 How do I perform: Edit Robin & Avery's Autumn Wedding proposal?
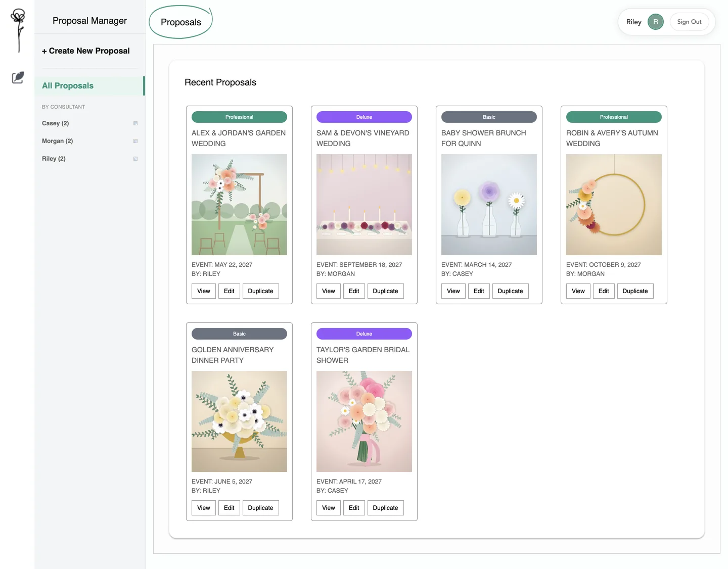(604, 291)
